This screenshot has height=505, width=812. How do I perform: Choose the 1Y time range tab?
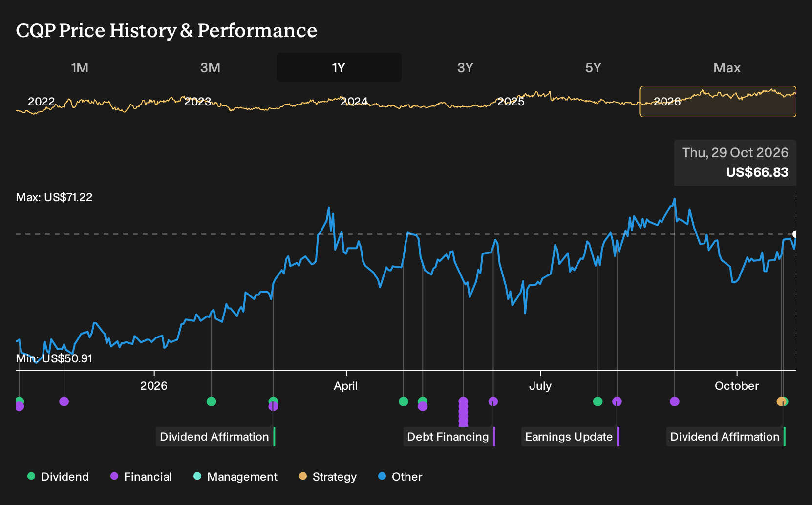point(339,67)
